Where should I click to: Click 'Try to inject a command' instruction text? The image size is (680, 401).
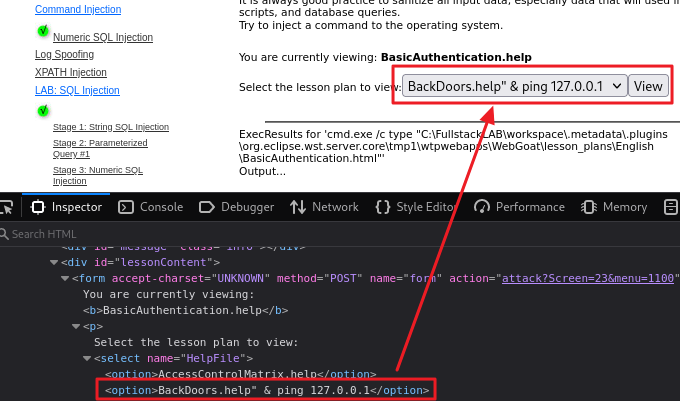pos(371,25)
